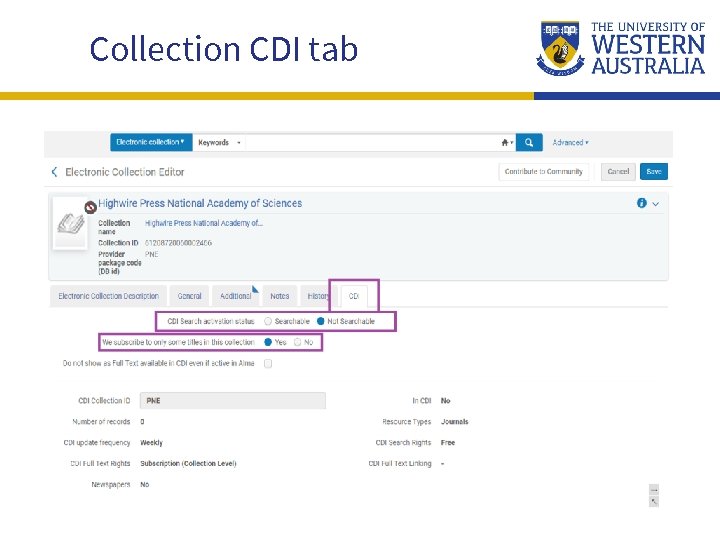Click the CDI update frequency value Weekly

[152, 443]
